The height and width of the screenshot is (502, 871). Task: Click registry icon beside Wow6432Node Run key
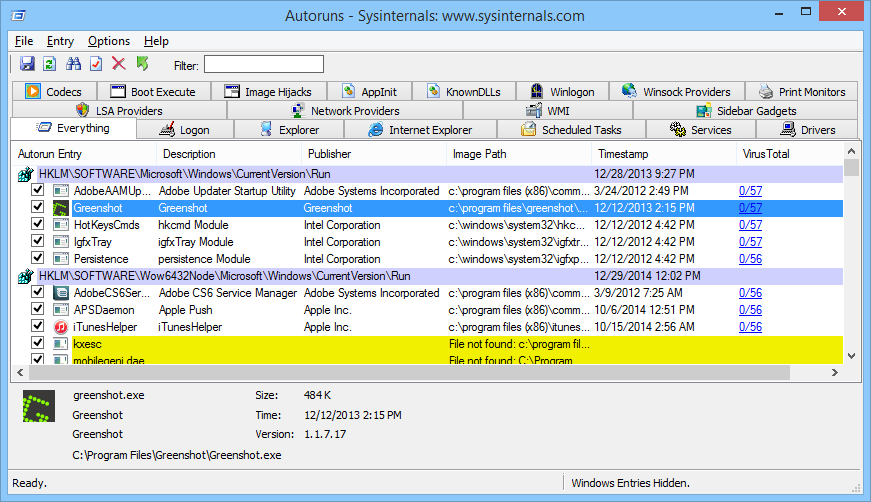pyautogui.click(x=26, y=276)
